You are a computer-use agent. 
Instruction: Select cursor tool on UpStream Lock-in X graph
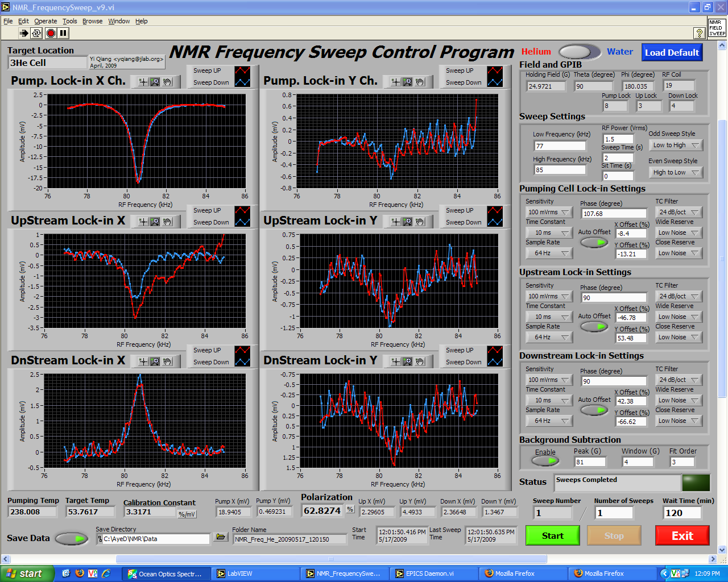click(x=143, y=222)
